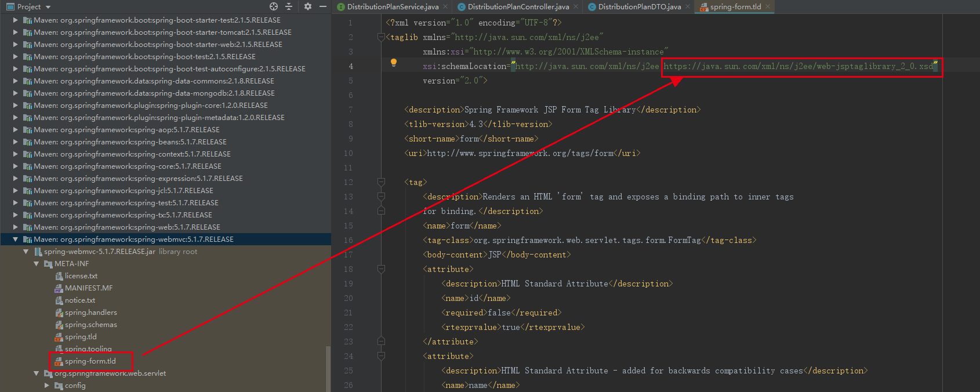Select MANIFEST.MF file
Viewport: 980px width, 392px height.
pos(89,288)
